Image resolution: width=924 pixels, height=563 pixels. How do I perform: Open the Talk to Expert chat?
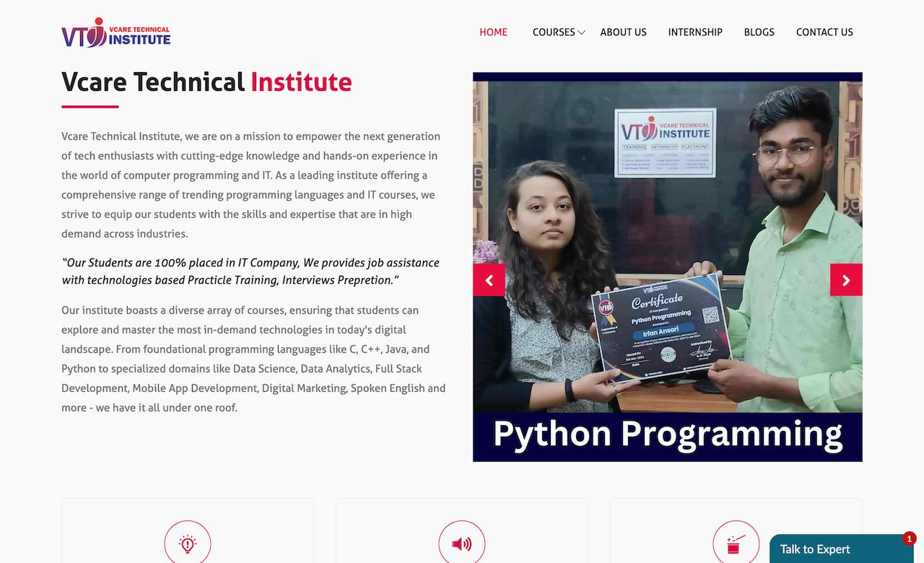(x=842, y=549)
